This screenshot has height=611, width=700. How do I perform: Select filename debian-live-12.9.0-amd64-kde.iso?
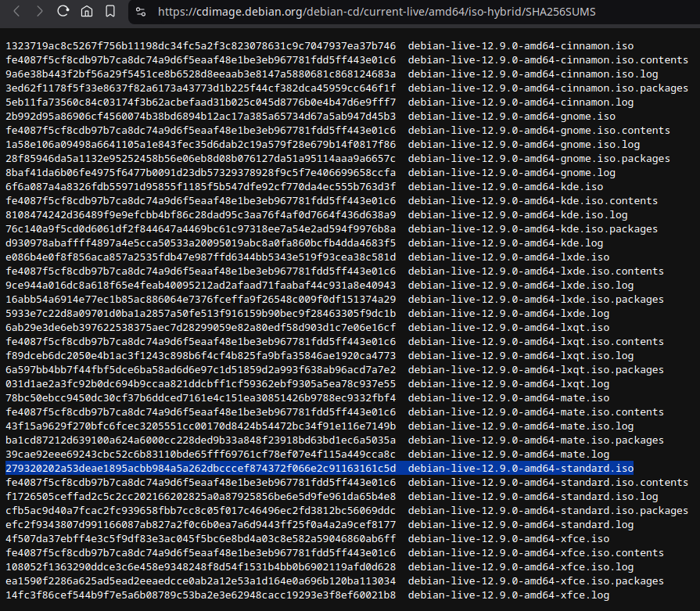[x=505, y=187]
